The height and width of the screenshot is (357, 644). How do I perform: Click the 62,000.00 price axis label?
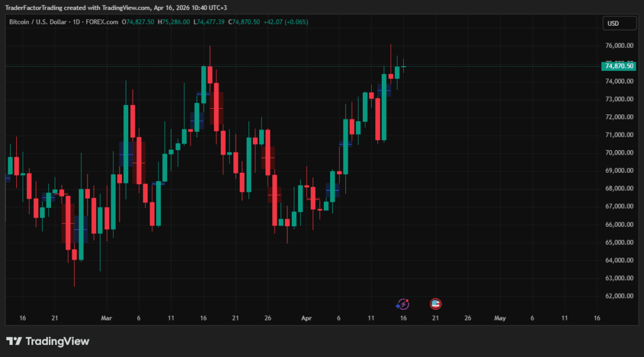pyautogui.click(x=619, y=296)
